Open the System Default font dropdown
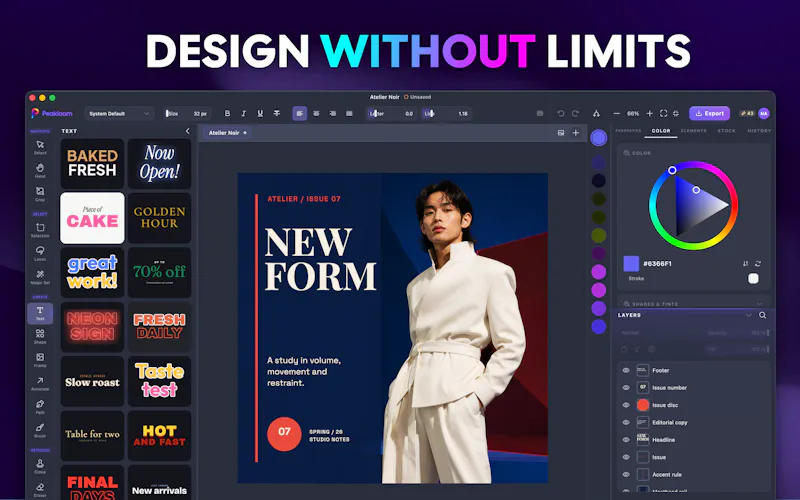Viewport: 800px width, 500px height. [119, 113]
